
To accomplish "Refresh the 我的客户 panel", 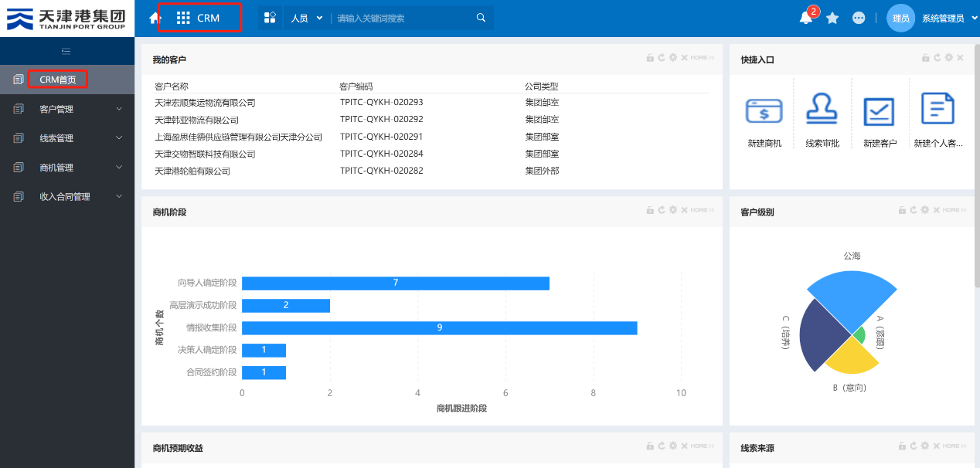I will pyautogui.click(x=662, y=58).
